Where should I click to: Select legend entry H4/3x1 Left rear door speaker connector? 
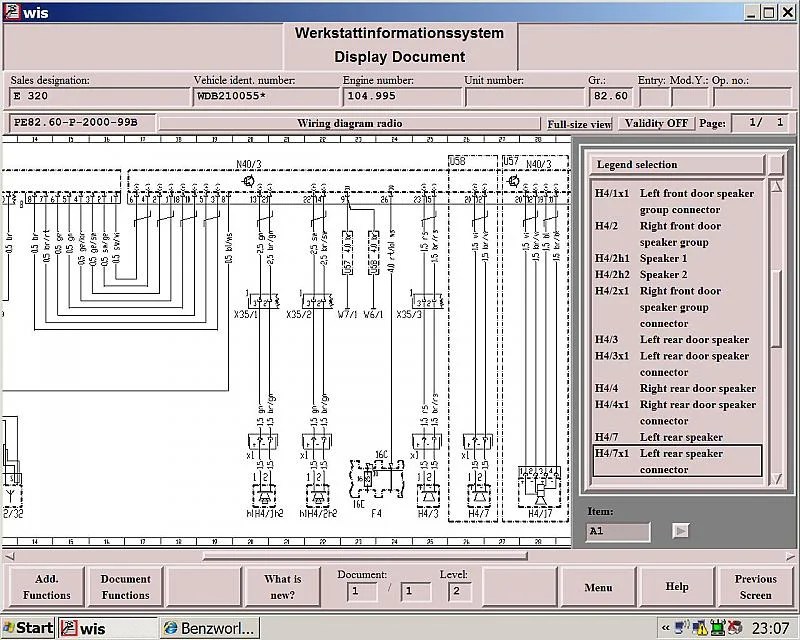coord(678,364)
